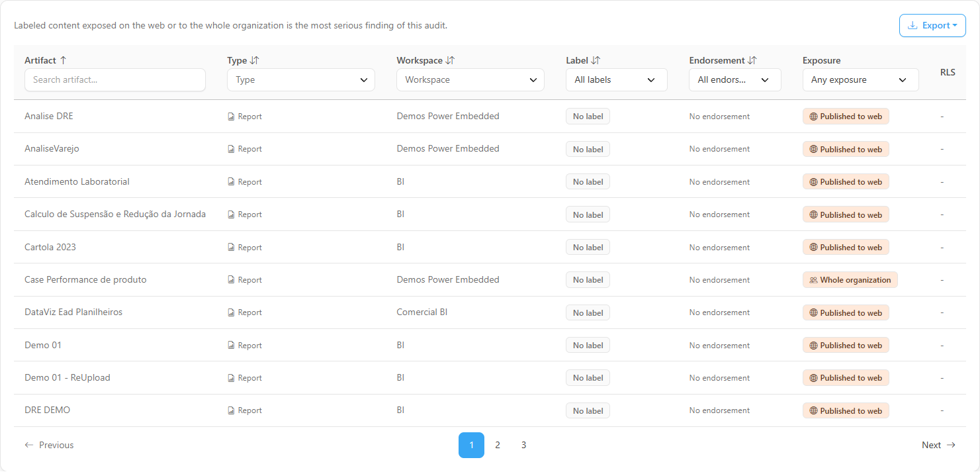Expand the All labels filter
The image size is (980, 472).
(617, 80)
